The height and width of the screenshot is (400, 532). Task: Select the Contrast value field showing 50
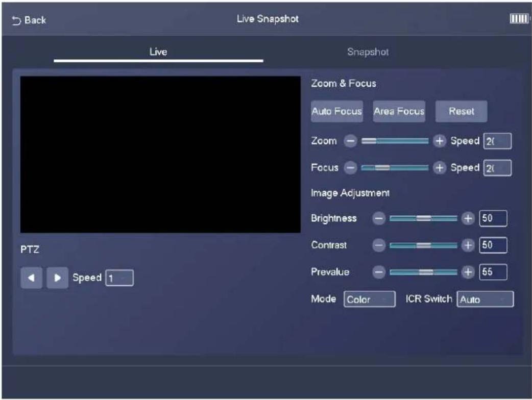(493, 245)
